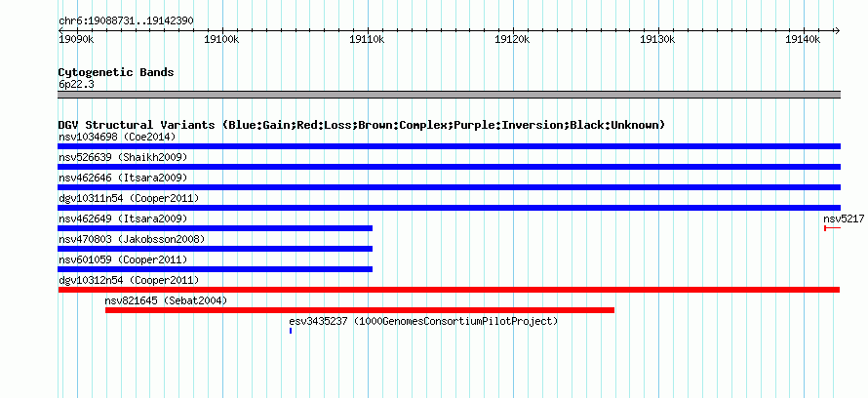This screenshot has height=398, width=868.
Task: Open the dgv10312n54 (Cooper2011) label
Action: pos(129,280)
